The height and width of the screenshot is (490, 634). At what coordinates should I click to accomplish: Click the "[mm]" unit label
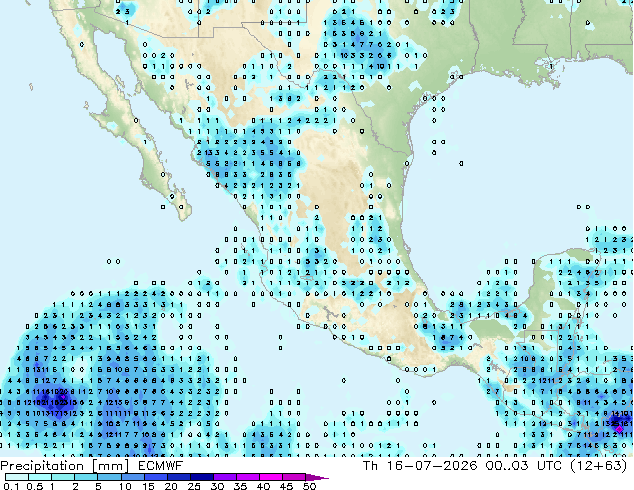[111, 466]
